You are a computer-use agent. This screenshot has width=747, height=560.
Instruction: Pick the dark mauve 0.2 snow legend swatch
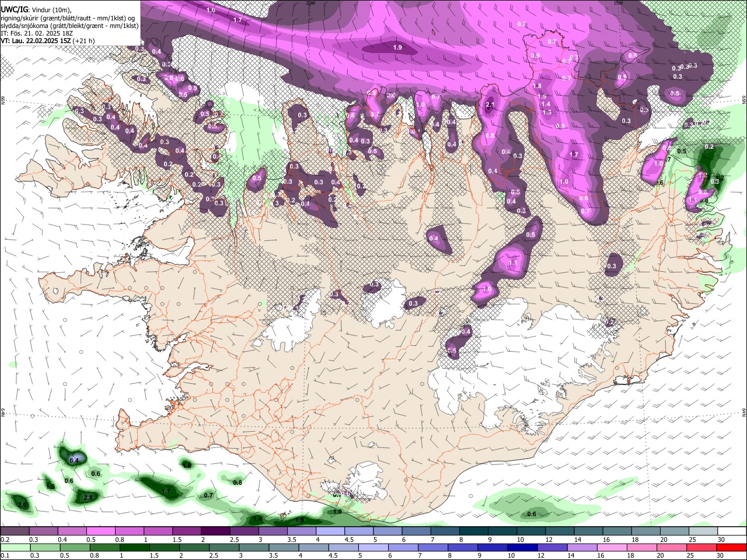[15, 531]
